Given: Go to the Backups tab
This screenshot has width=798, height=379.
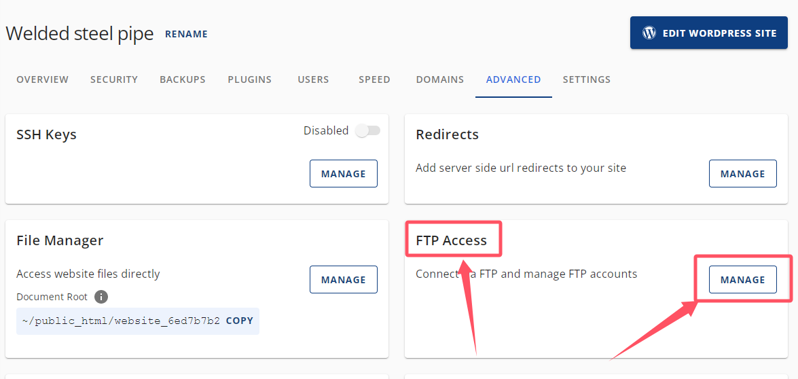Looking at the screenshot, I should [183, 79].
